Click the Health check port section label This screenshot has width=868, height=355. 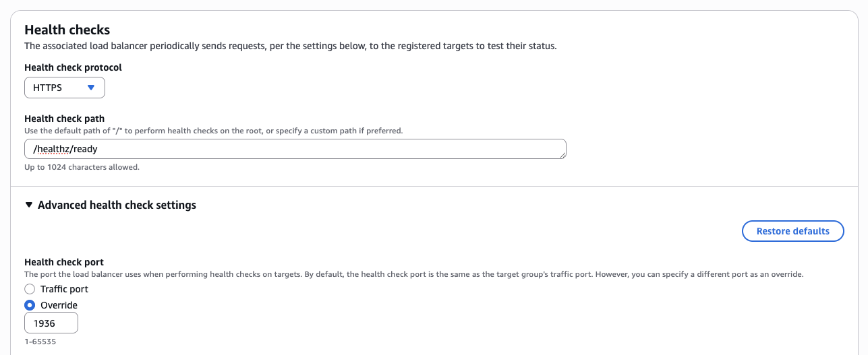pyautogui.click(x=64, y=262)
